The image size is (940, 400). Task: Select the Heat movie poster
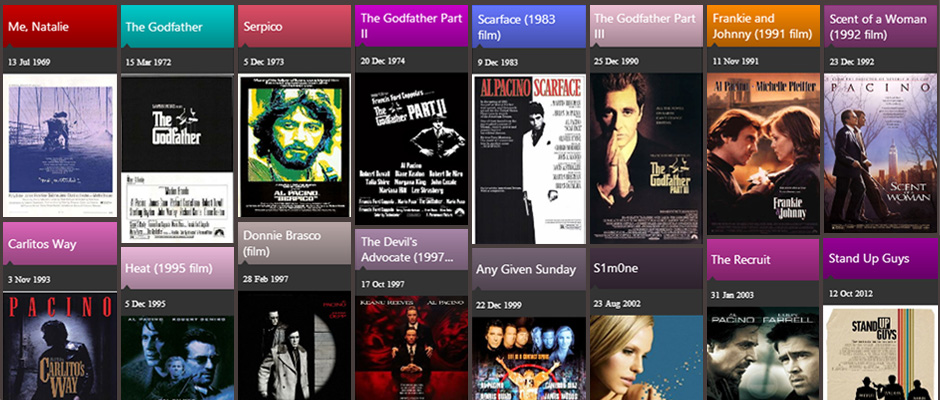(x=177, y=358)
